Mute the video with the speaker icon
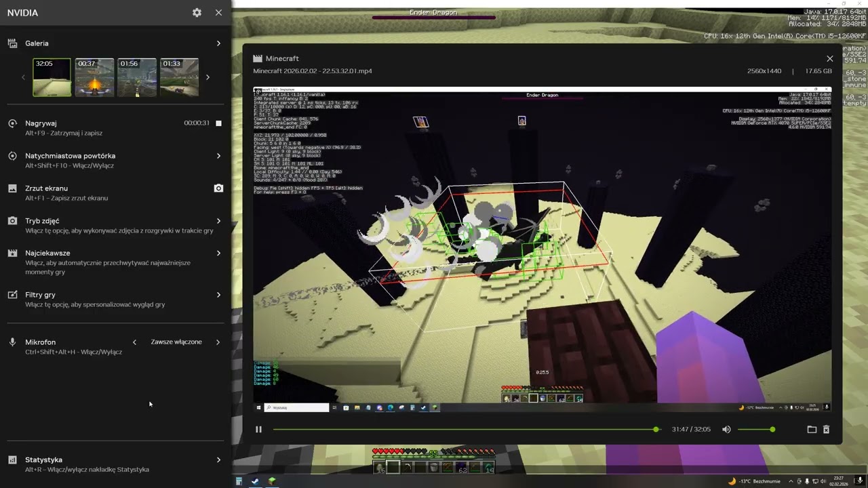 726,430
